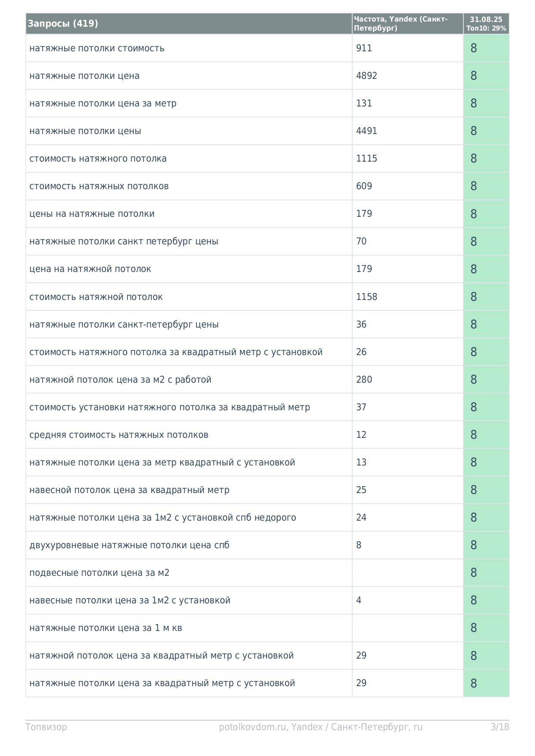The image size is (535, 756).
Task: Select query 'цены на натяжные потолки'
Action: (92, 214)
